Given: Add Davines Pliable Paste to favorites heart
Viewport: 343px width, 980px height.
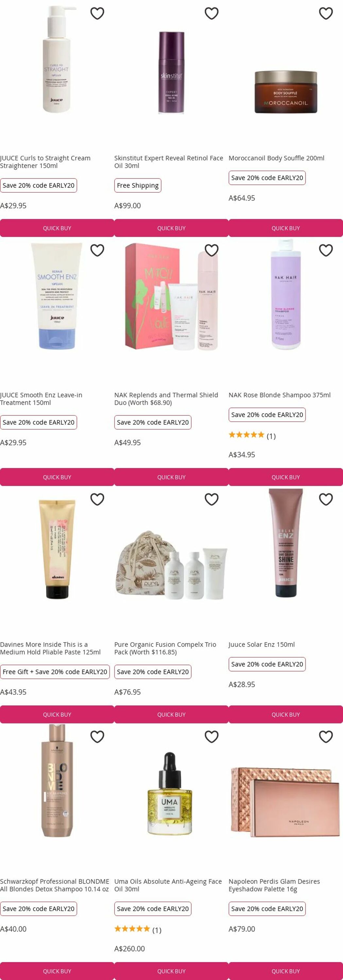Looking at the screenshot, I should click(97, 499).
